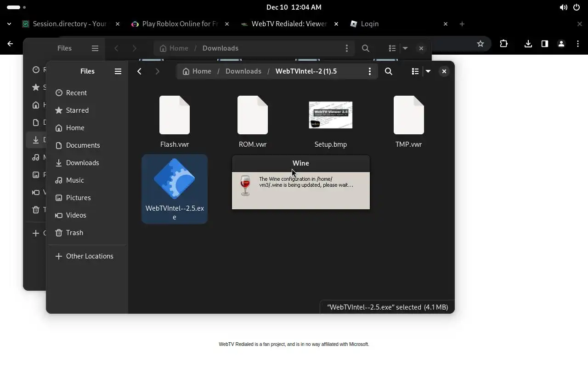This screenshot has height=368, width=588.
Task: Close the WebTV Redialed tab
Action: click(x=336, y=24)
